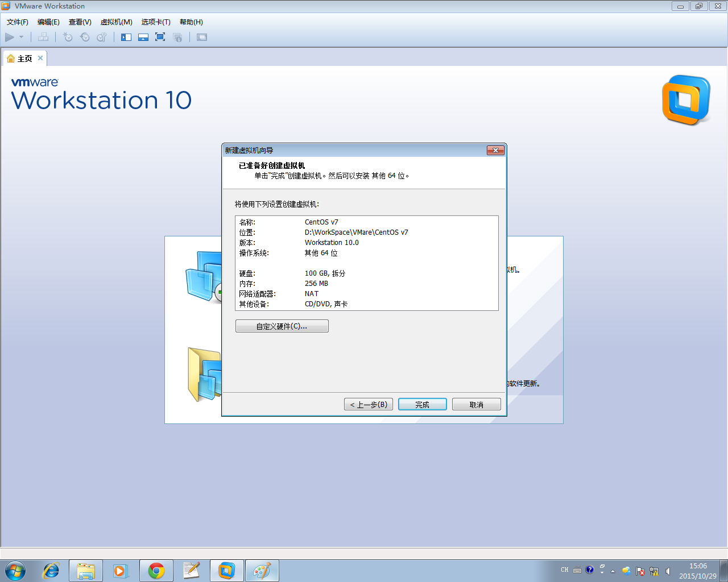This screenshot has height=582, width=728.
Task: Click the language bar restore/options icon
Action: click(x=602, y=567)
